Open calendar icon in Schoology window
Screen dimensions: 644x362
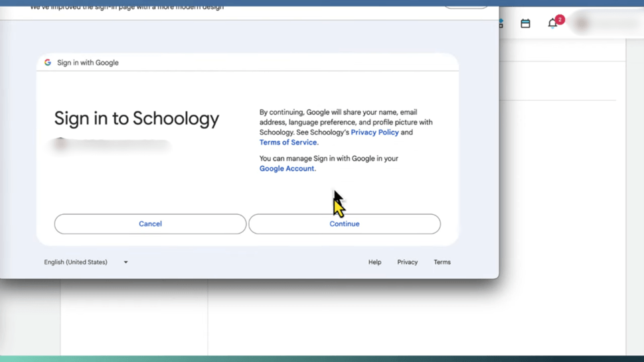coord(525,23)
